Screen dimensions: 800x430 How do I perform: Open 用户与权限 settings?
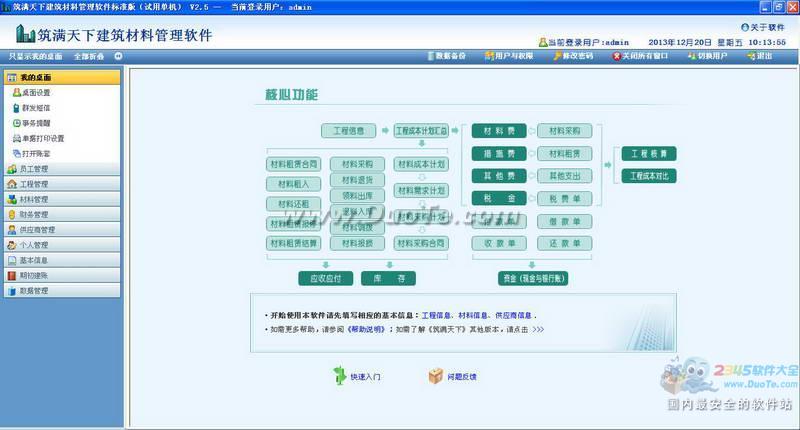coord(509,56)
